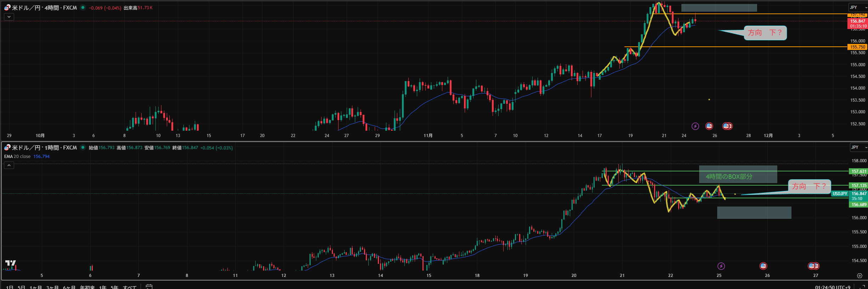Select the orange 155.750 horizontal line price label
868x289 pixels.
(x=857, y=47)
